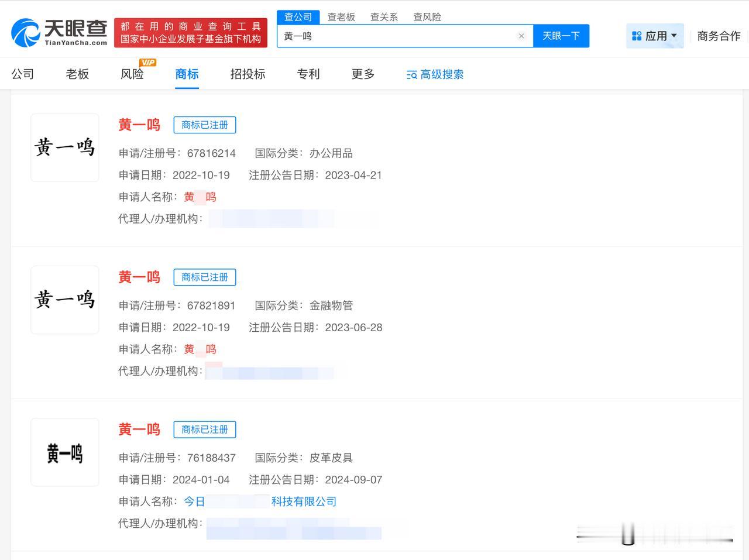Switch to the 公司 category tab

(x=23, y=74)
